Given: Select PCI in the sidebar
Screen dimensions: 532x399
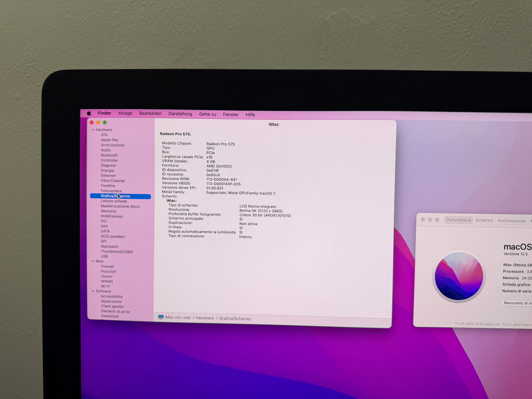Looking at the screenshot, I should [x=104, y=221].
